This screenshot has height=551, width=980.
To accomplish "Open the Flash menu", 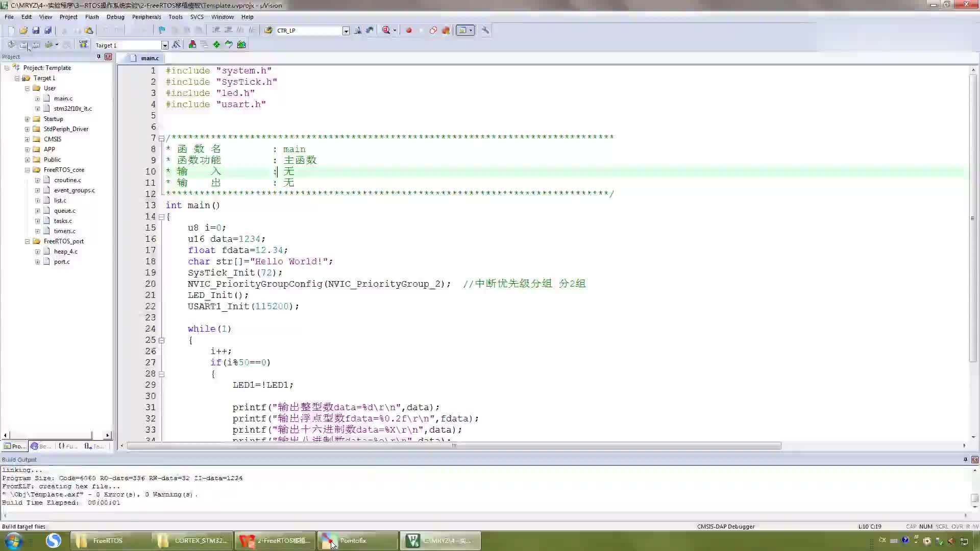I will click(92, 17).
